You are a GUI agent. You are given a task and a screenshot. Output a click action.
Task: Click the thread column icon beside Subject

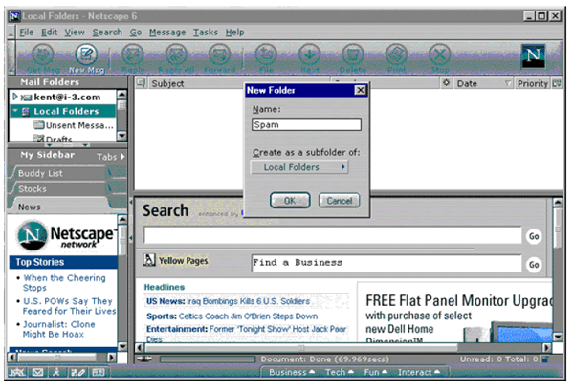(141, 83)
